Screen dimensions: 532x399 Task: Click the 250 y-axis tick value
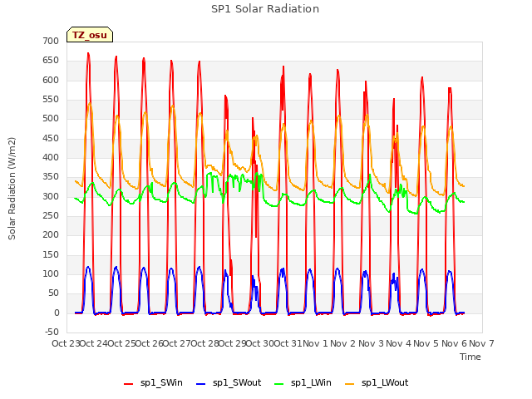[51, 216]
